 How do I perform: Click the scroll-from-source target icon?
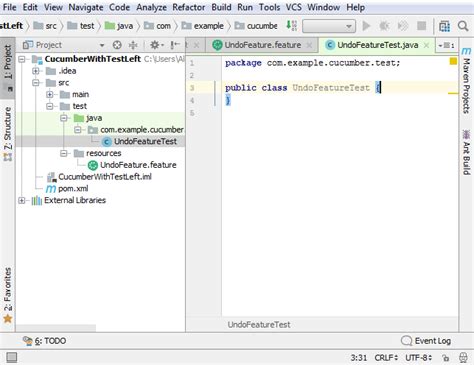click(x=117, y=45)
